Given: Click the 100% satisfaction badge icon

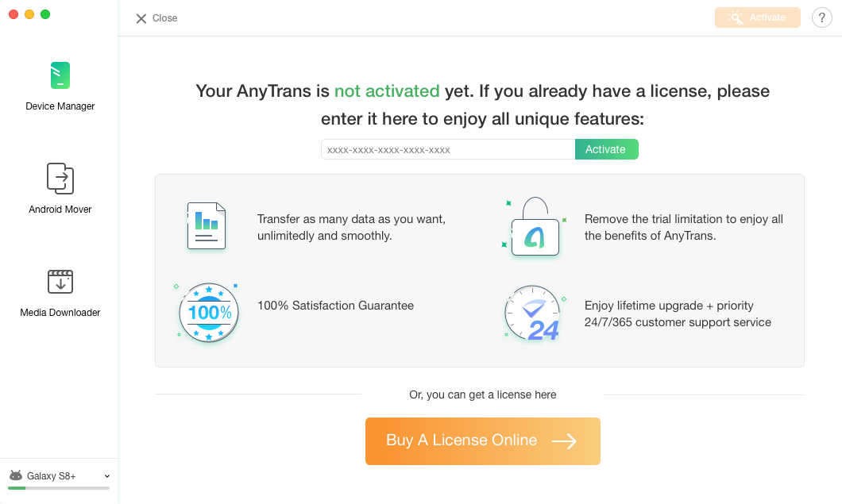Looking at the screenshot, I should 208,313.
